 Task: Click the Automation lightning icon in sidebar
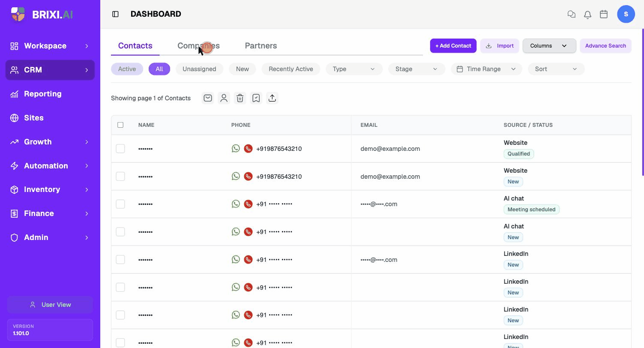click(15, 166)
